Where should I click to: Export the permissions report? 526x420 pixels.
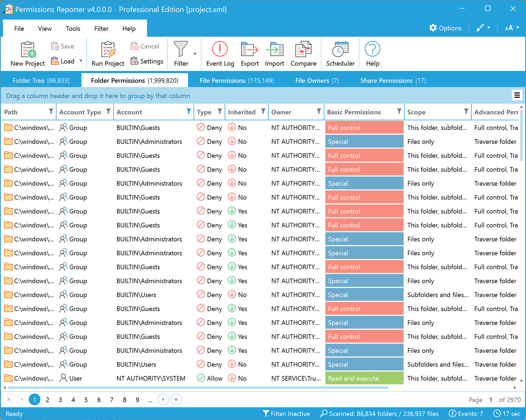(x=249, y=53)
